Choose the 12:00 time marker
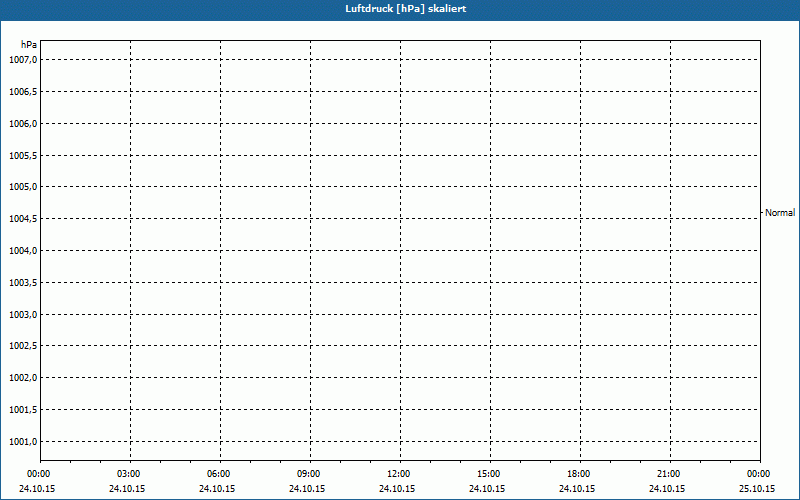 click(x=399, y=474)
